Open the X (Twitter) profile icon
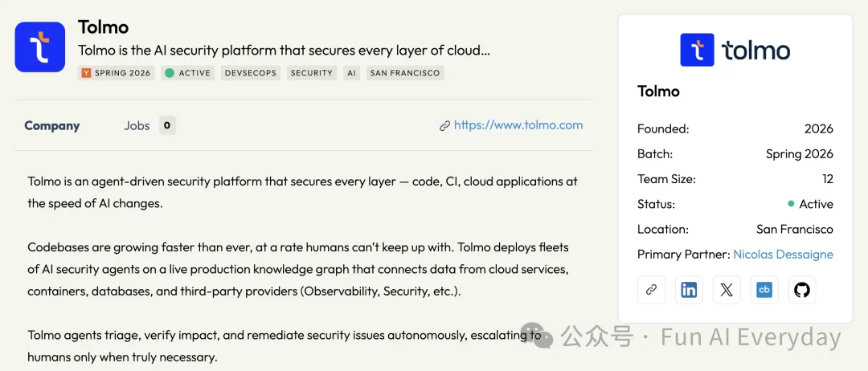868x371 pixels. pyautogui.click(x=727, y=290)
